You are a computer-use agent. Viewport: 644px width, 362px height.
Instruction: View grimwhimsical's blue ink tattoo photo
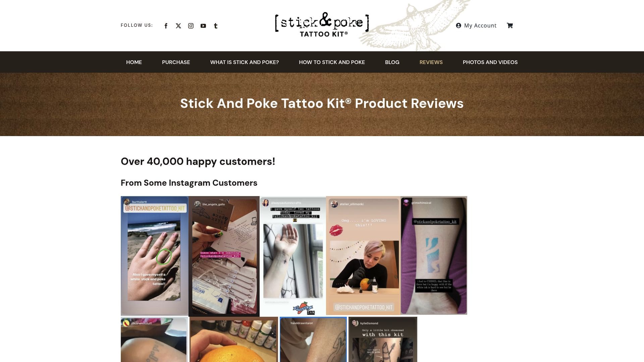coord(434,255)
